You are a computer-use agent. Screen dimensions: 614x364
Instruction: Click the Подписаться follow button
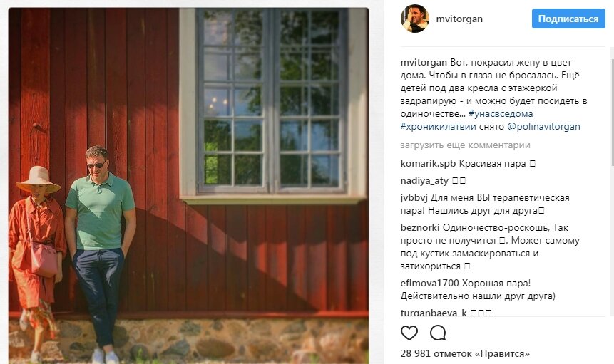568,19
